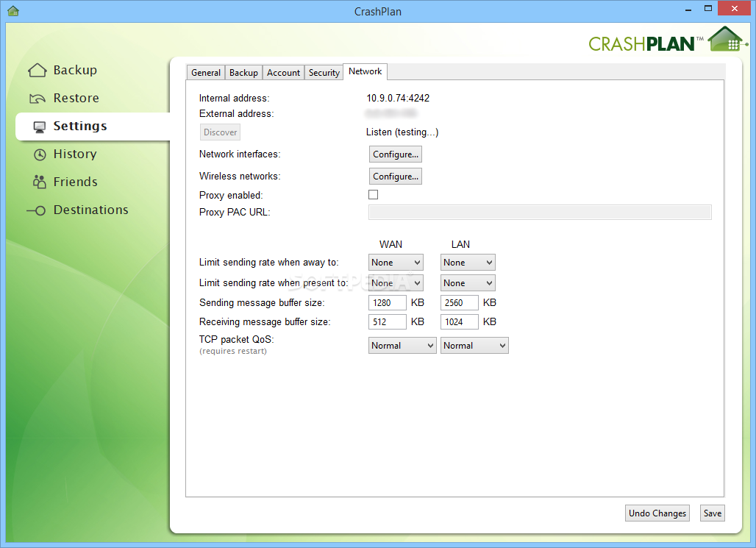Switch to the Account tab

(284, 72)
